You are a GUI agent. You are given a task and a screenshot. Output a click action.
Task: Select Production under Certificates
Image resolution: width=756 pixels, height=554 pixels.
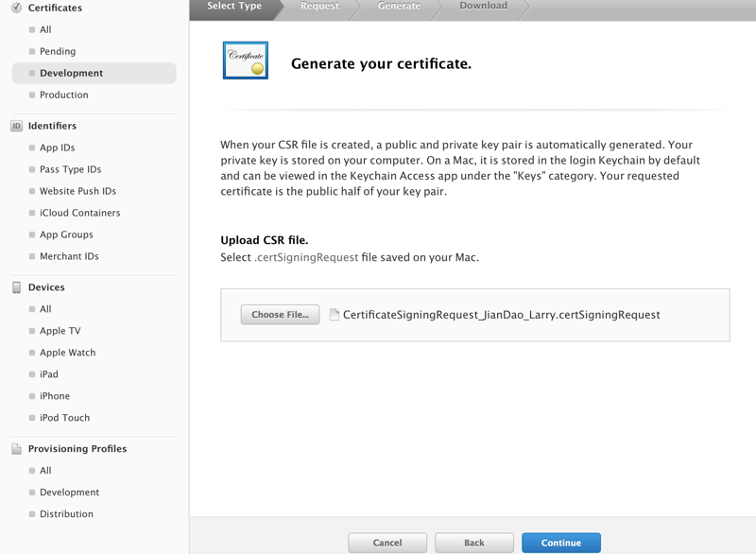pyautogui.click(x=64, y=95)
